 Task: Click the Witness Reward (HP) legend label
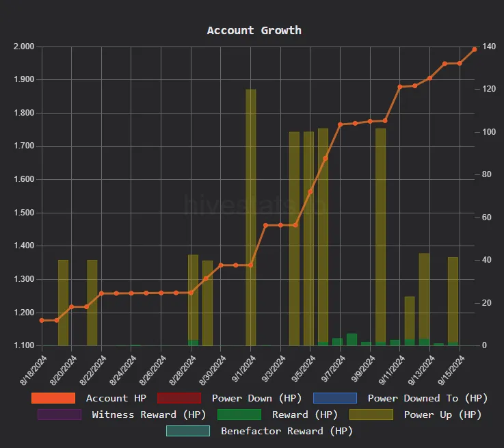149,414
